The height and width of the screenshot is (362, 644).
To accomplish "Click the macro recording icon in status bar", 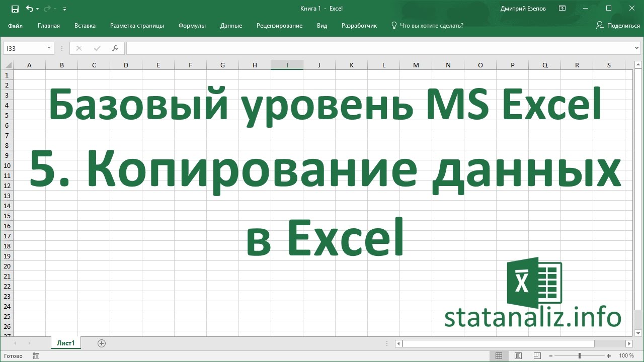I will pyautogui.click(x=36, y=356).
